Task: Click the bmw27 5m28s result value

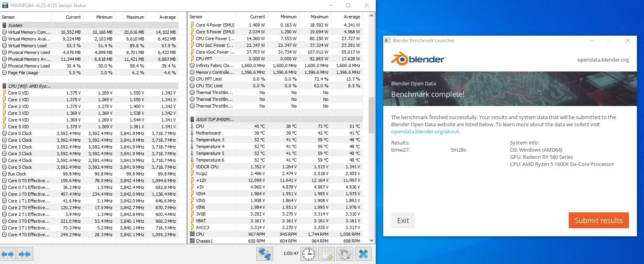Action: coord(458,150)
